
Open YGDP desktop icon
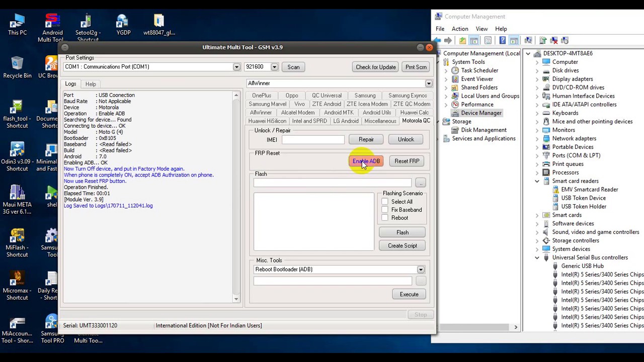pyautogui.click(x=123, y=25)
